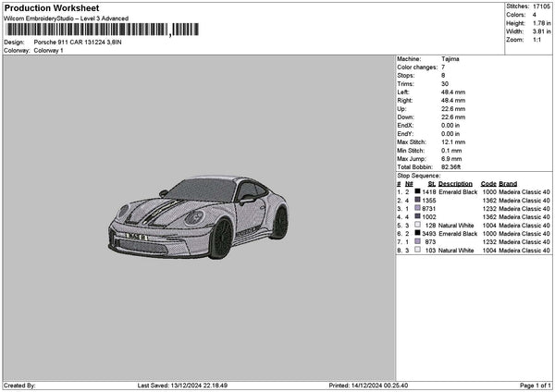Click the Code column header
This screenshot has width=555, height=392.
488,184
